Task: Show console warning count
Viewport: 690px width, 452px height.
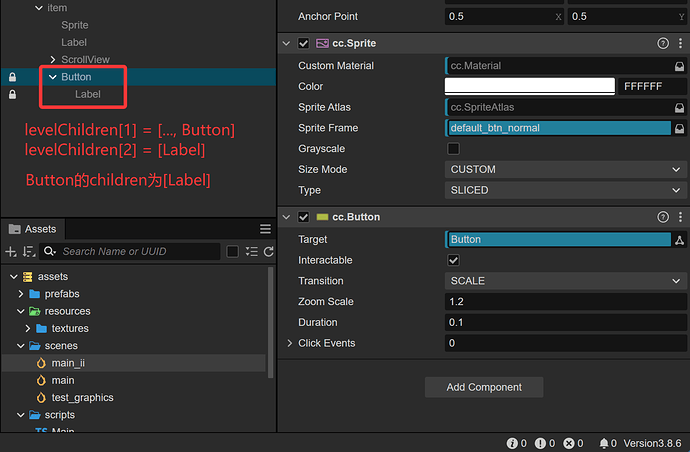Action: tap(545, 443)
